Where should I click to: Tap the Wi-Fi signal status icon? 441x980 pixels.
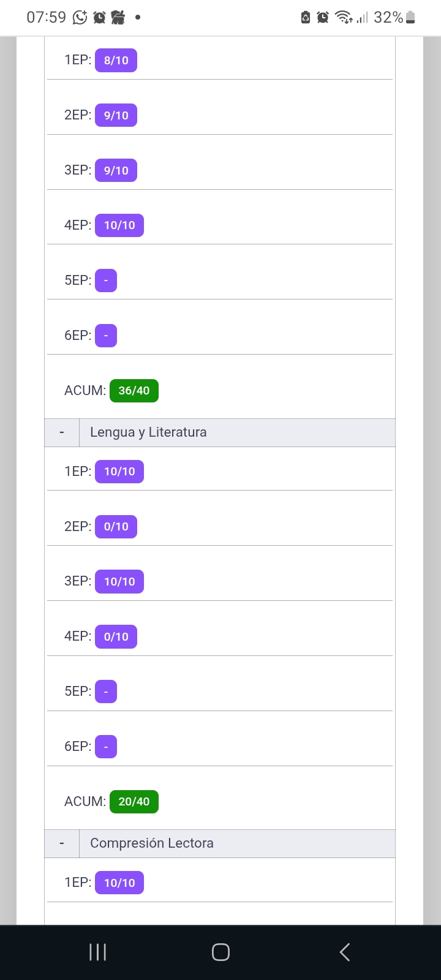tap(344, 18)
